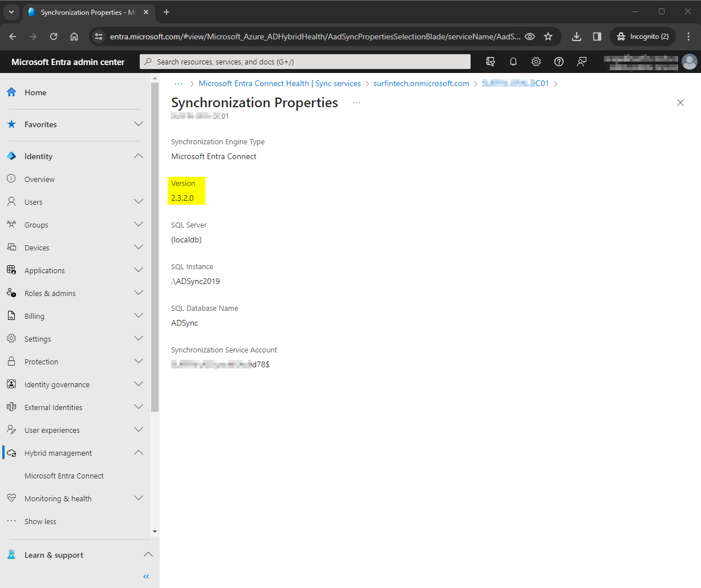Toggle the browser side panel icon
The width and height of the screenshot is (701, 588).
tap(597, 37)
